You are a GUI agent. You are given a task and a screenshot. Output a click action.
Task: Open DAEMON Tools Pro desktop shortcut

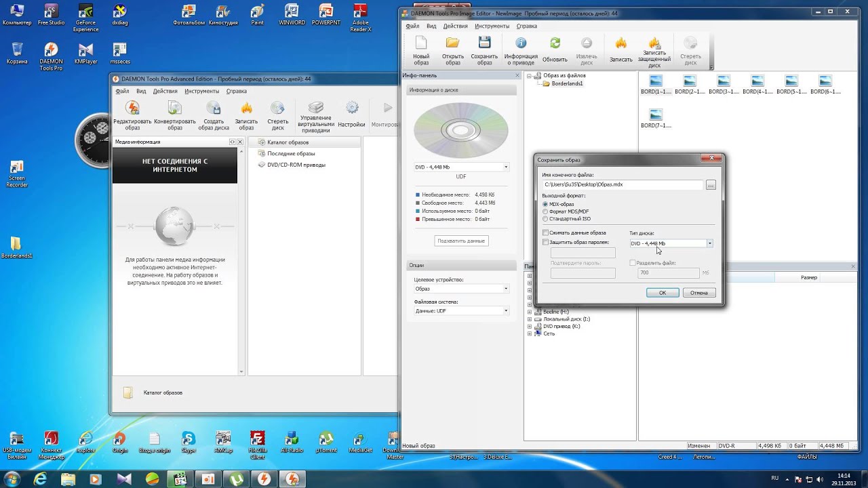(x=51, y=57)
